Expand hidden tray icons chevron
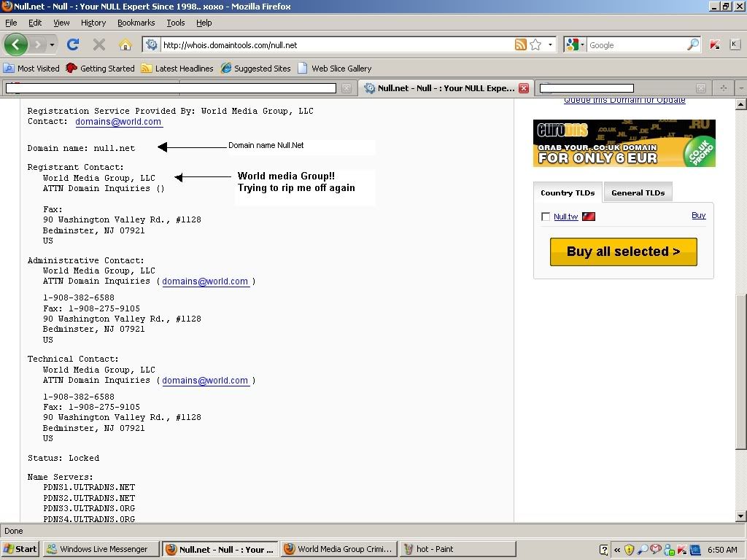747x560 pixels. [x=617, y=550]
